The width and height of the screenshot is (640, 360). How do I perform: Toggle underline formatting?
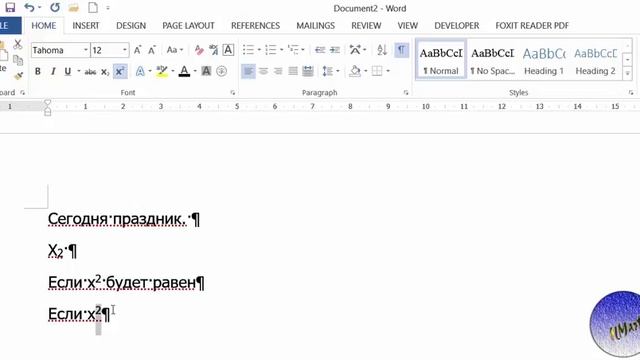point(68,71)
